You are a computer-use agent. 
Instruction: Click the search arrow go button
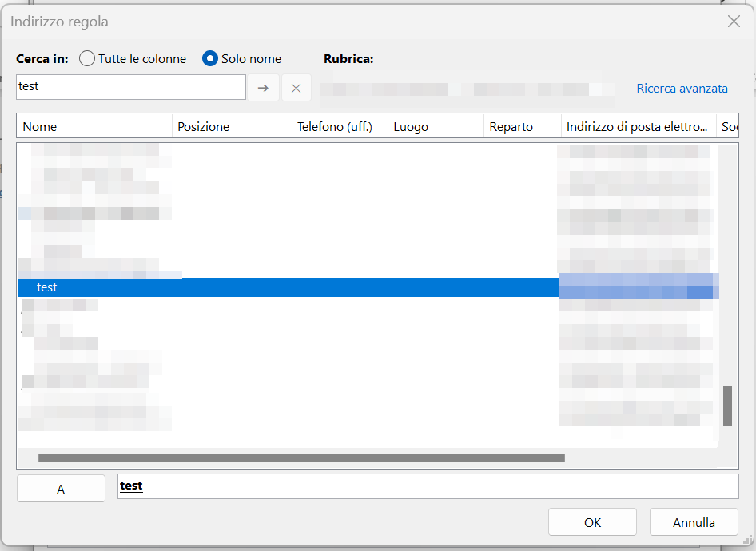click(263, 88)
